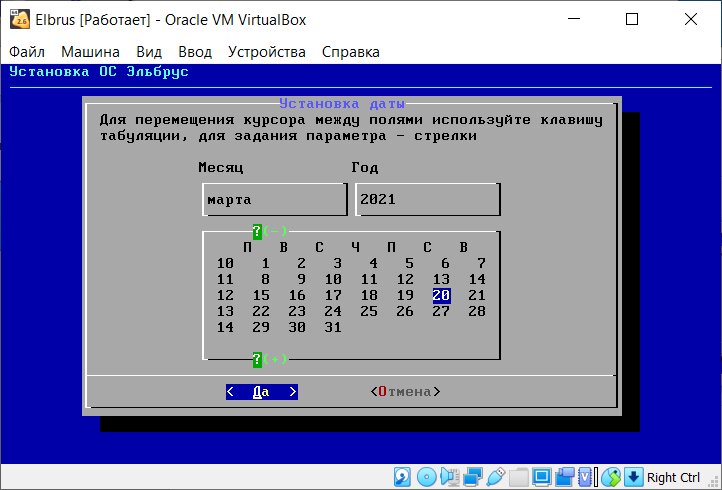Click the shared folders status icon
Image resolution: width=722 pixels, height=490 pixels.
[518, 477]
